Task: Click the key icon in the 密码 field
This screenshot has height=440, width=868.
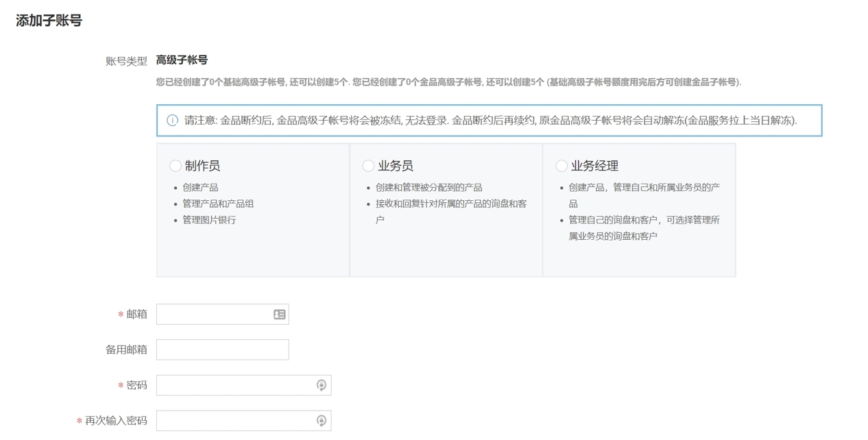Action: (x=321, y=385)
